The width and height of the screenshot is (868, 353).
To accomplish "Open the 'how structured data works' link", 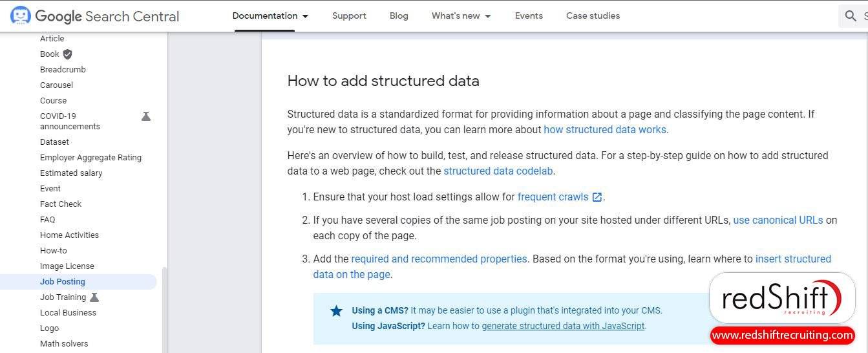I will point(605,129).
